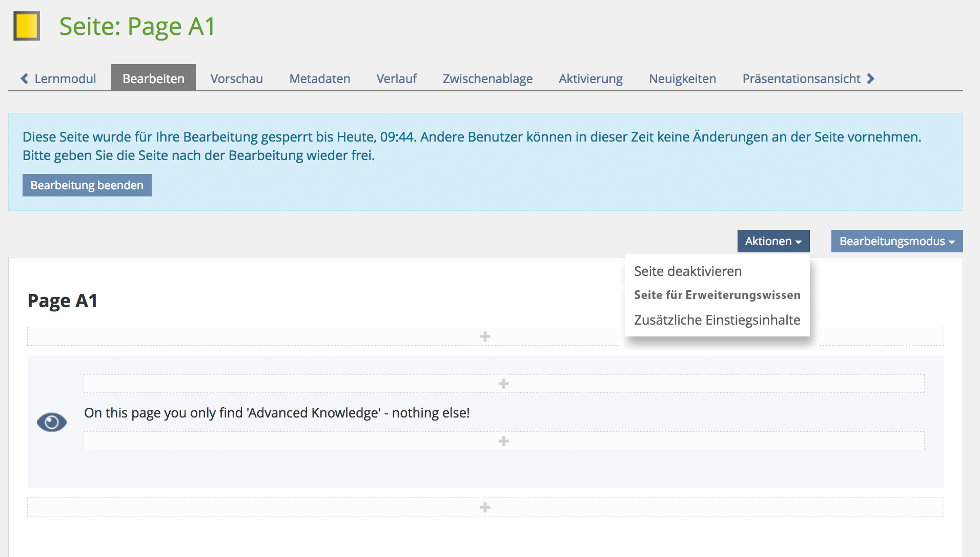Collapse the Aktionen dropdown

pyautogui.click(x=773, y=241)
